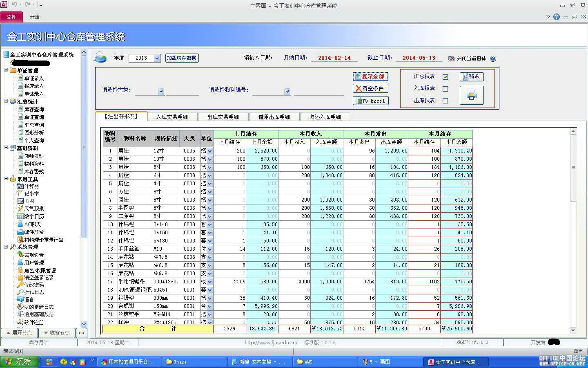
Task: Enable the 出库报表 checkbox
Action: point(445,101)
